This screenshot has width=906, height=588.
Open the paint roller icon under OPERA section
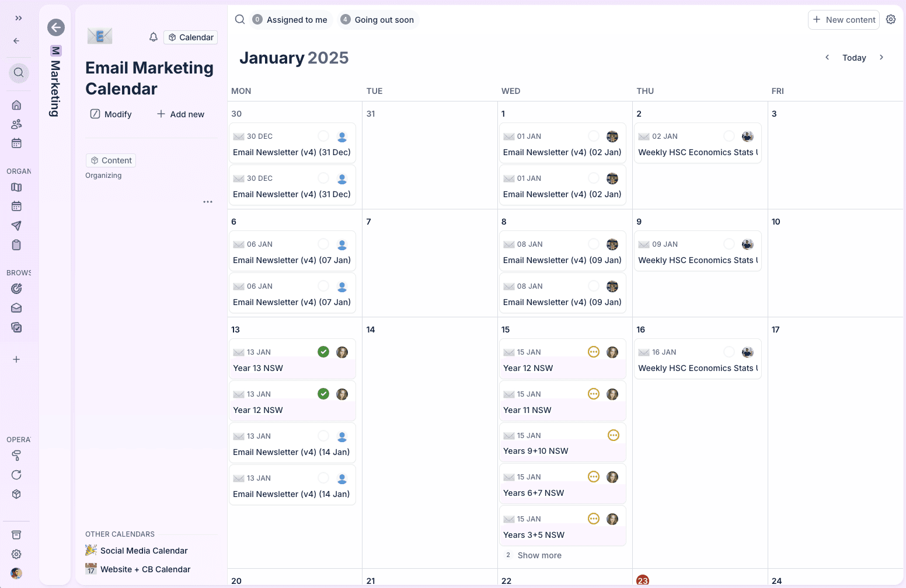click(16, 456)
